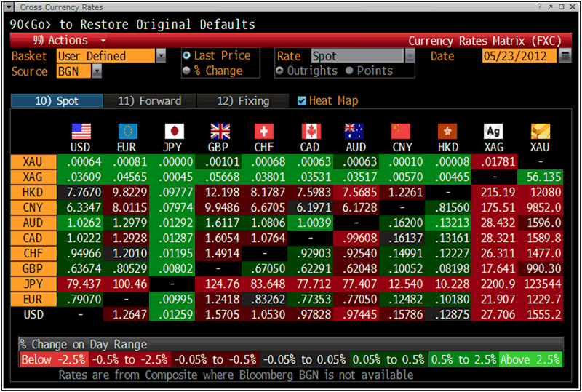Open the Basket User Defined dropdown arrow
582x392 pixels.
[161, 56]
